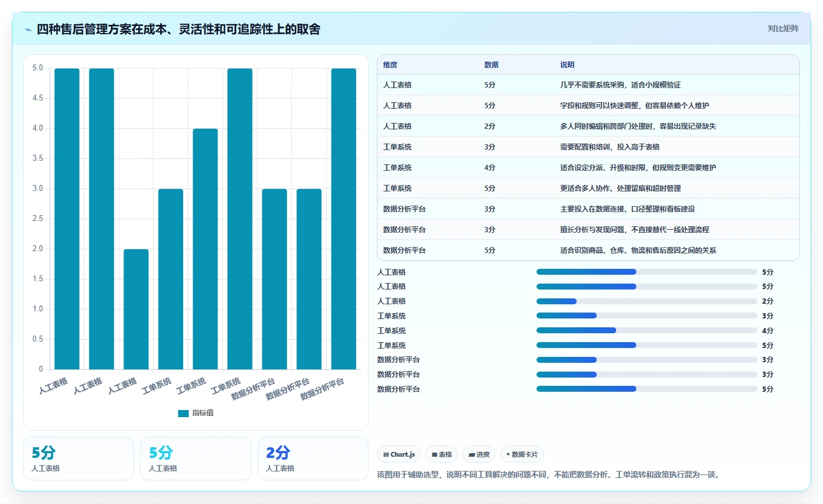The image size is (823, 504).
Task: Click the 数据 column header
Action: pos(492,65)
